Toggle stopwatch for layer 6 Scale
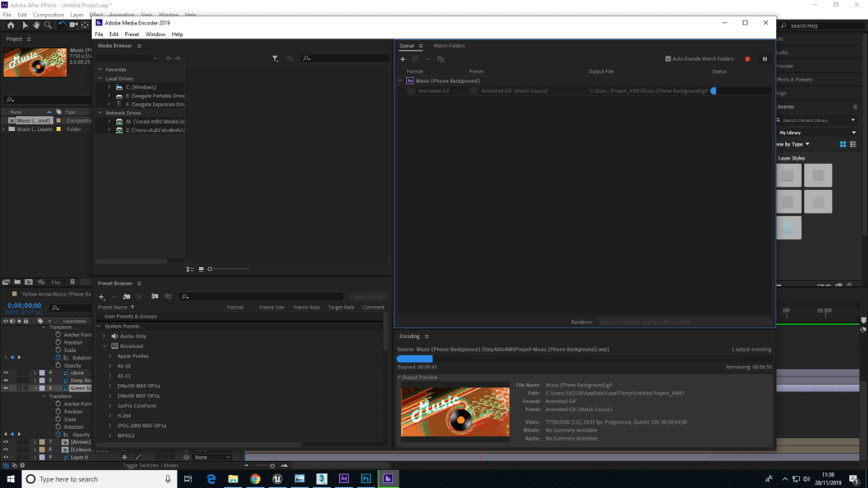Image resolution: width=868 pixels, height=488 pixels. (x=58, y=419)
